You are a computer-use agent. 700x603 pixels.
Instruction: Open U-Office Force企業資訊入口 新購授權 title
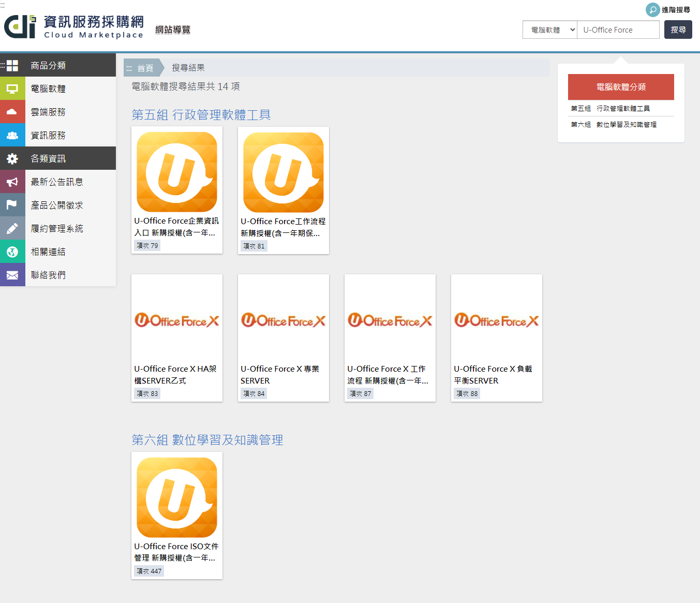[176, 227]
